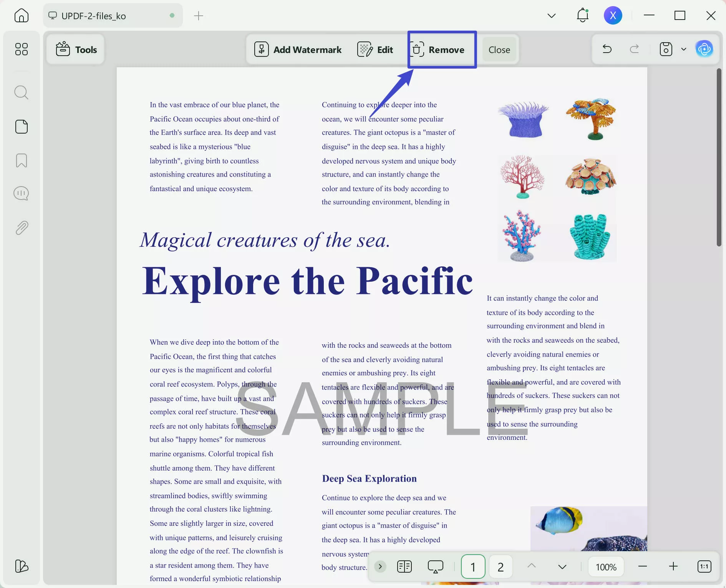Toggle slideshow presentation mode
Viewport: 726px width, 588px height.
click(435, 567)
